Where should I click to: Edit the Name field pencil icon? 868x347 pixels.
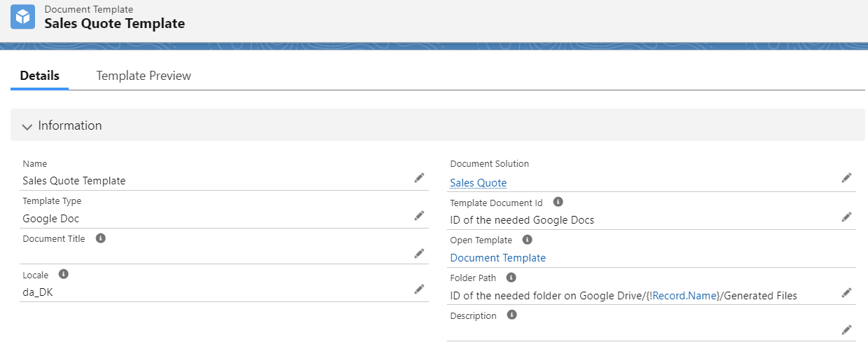pos(419,178)
